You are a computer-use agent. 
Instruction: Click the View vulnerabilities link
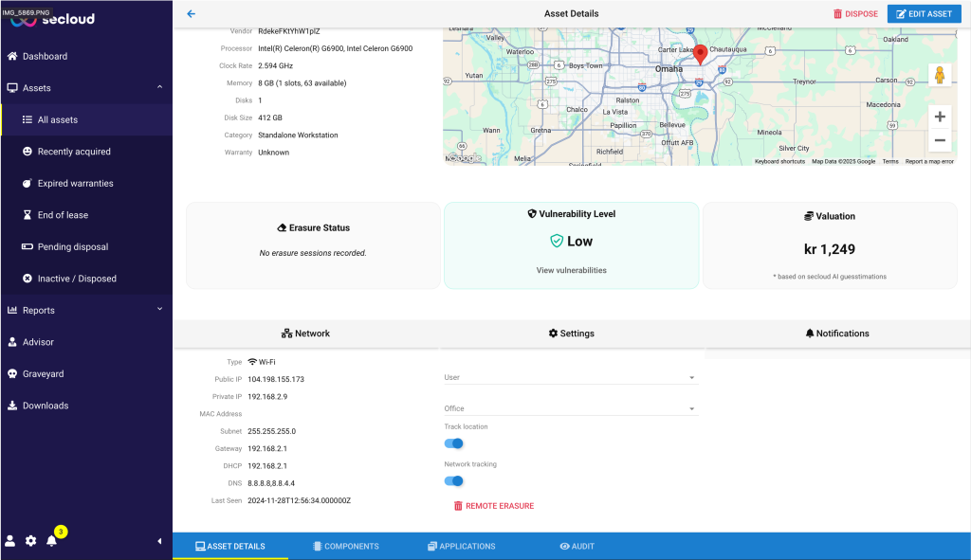571,270
